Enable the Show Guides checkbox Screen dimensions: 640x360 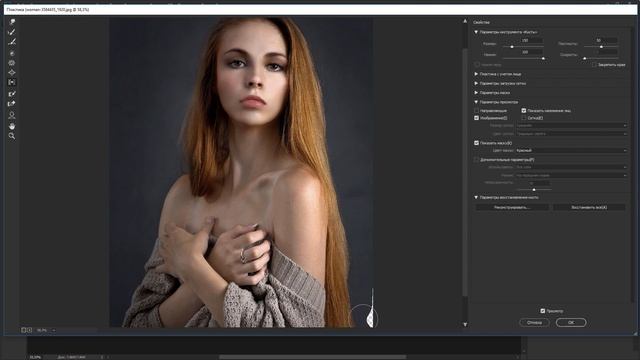tap(476, 111)
